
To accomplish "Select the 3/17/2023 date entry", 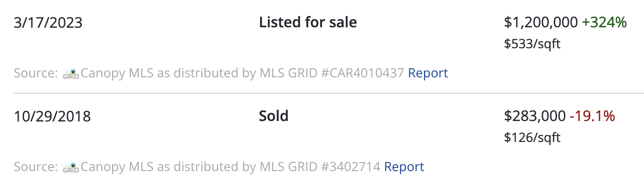I will (x=48, y=22).
